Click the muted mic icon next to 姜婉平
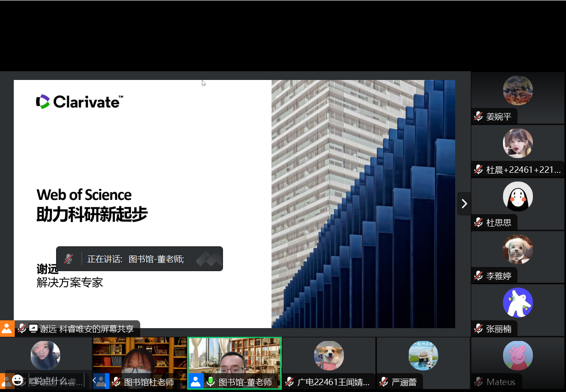Viewport: 566px width, 392px height. [x=479, y=116]
